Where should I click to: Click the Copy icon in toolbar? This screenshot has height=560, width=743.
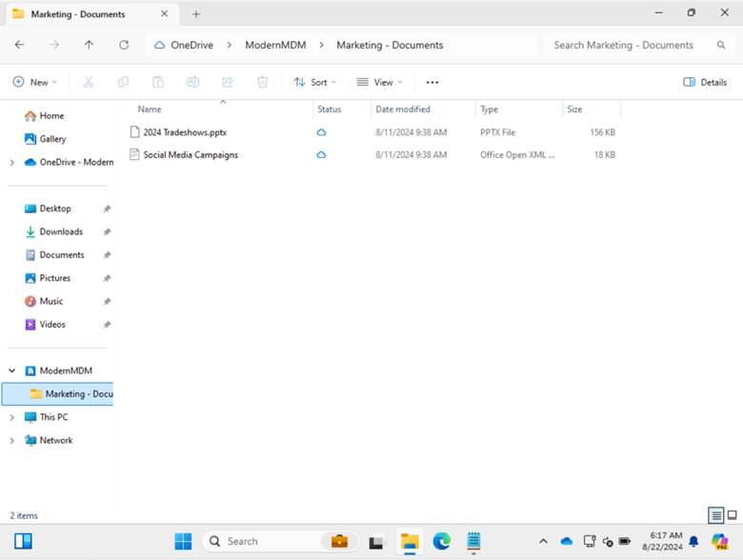coord(124,82)
